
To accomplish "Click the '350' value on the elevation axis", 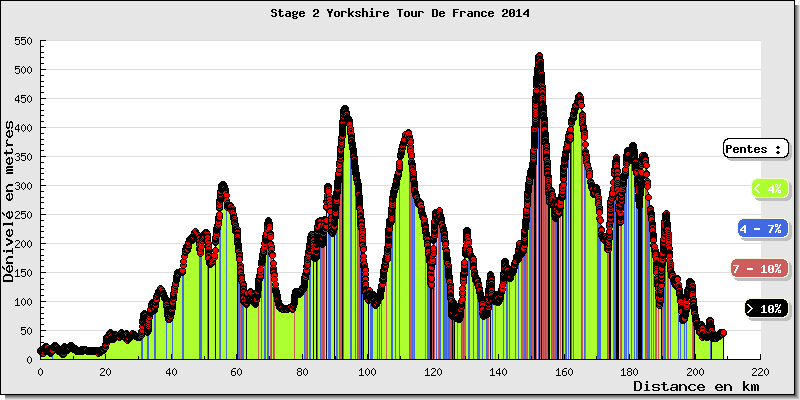I will [24, 157].
